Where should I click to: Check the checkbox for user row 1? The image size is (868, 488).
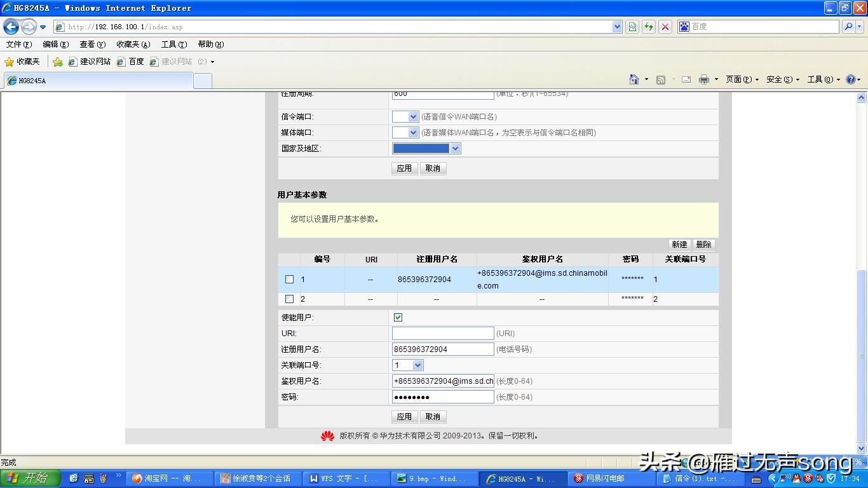point(289,279)
